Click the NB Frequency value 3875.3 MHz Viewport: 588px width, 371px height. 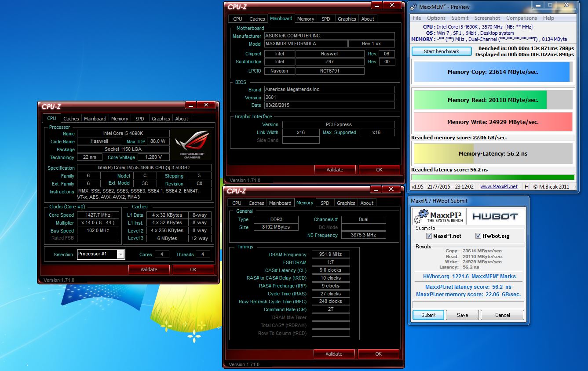(364, 235)
